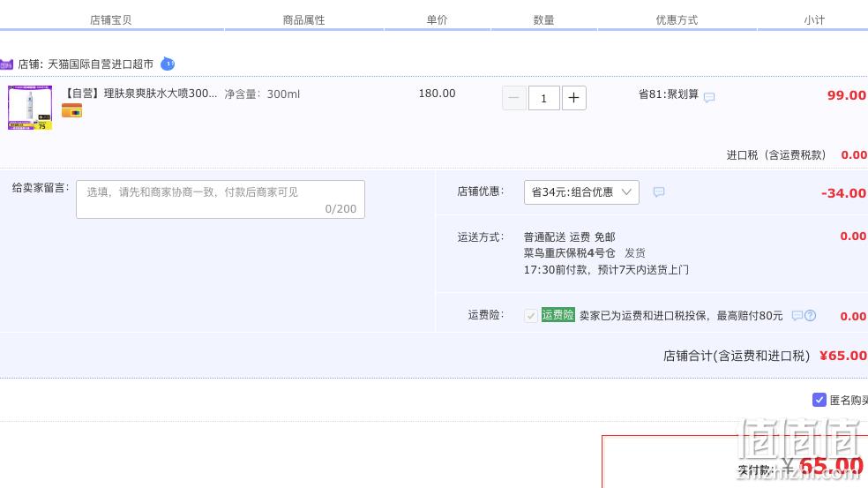Toggle the 匿名购买 checkbox
Screen dimensions: 868x488
tap(819, 400)
